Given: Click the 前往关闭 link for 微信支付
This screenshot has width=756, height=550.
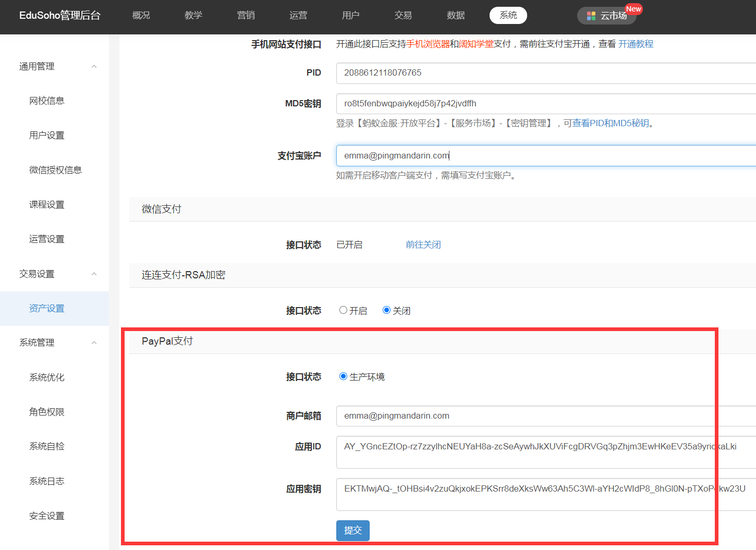Looking at the screenshot, I should pos(423,245).
